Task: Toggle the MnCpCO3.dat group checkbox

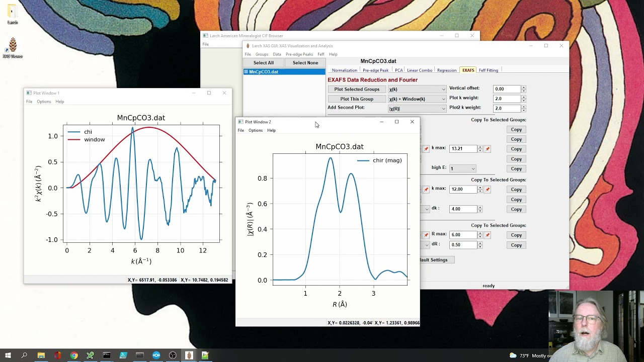Action: coord(246,72)
